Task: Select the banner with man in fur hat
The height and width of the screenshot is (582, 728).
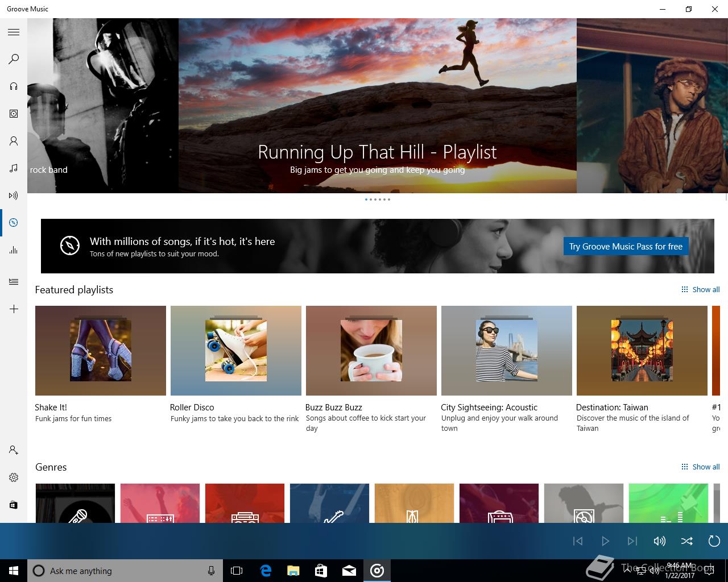Action: coord(652,106)
